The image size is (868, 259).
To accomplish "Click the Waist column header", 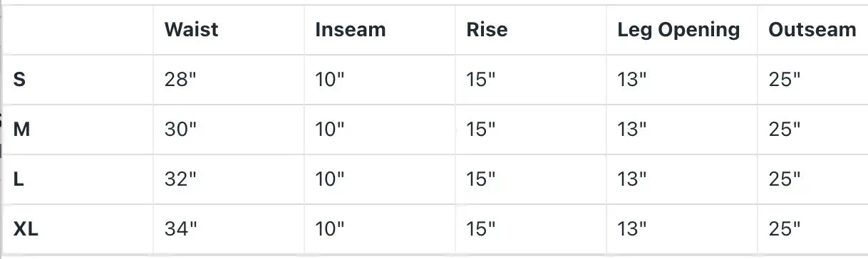I will (x=191, y=30).
